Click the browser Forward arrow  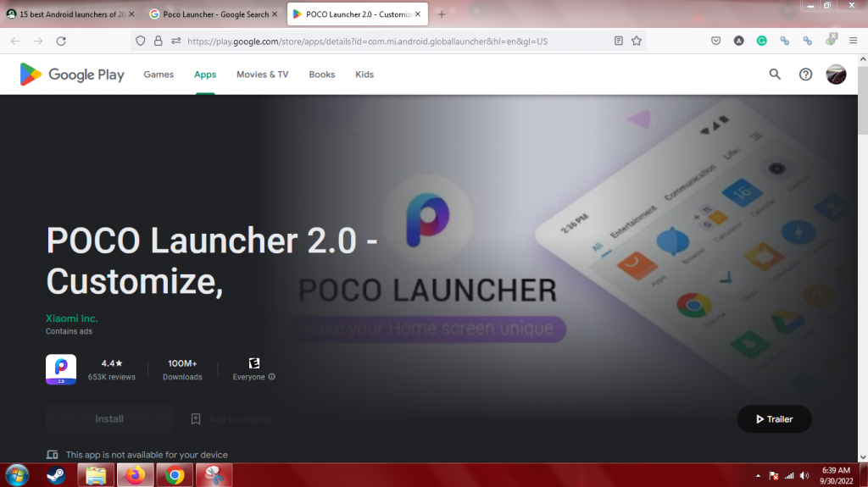point(37,41)
